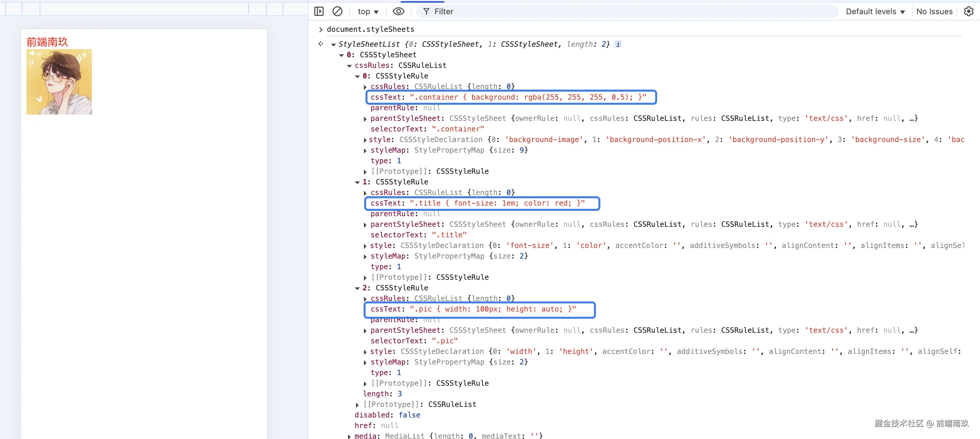
Task: Expand the media: MediaList property
Action: tap(349, 436)
